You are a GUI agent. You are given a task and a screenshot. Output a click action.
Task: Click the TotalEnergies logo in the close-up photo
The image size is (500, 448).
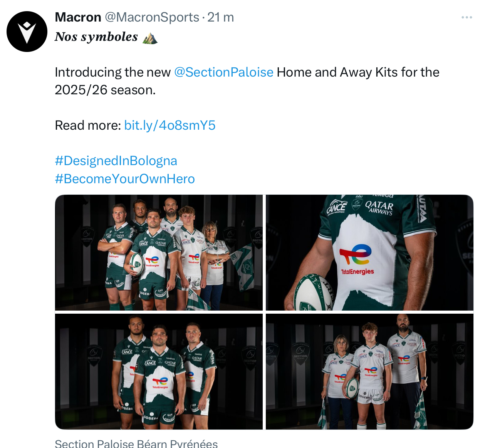click(357, 259)
